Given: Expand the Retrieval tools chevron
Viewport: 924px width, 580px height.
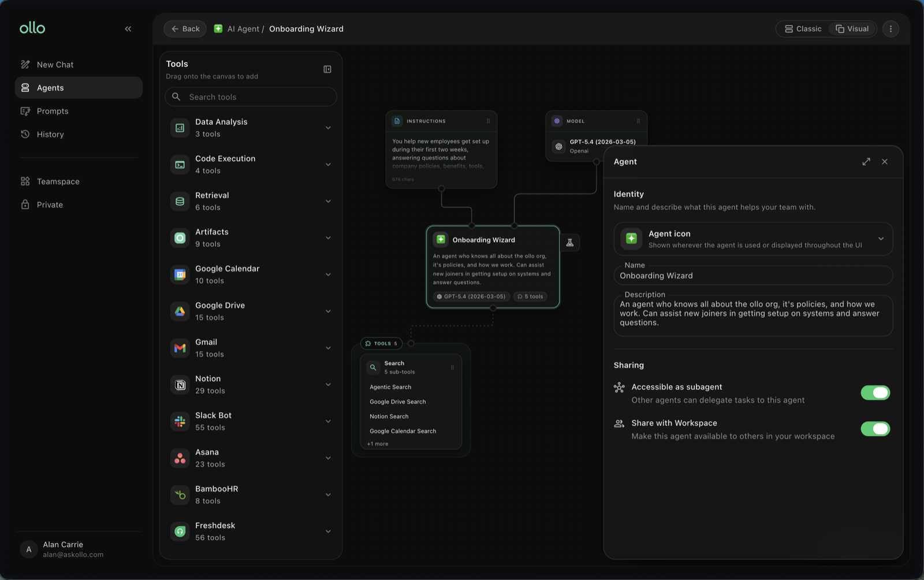Looking at the screenshot, I should point(328,201).
